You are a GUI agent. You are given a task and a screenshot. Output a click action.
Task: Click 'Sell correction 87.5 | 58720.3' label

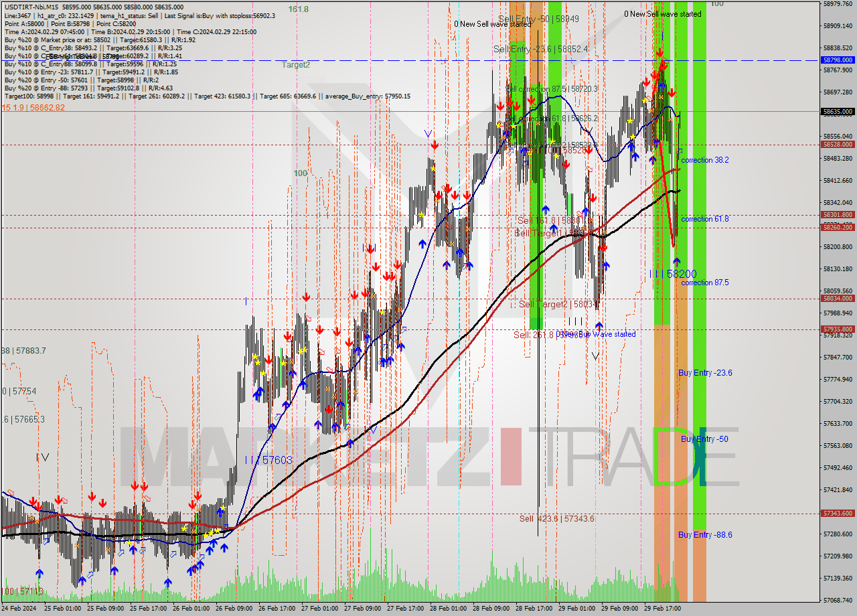click(x=552, y=88)
